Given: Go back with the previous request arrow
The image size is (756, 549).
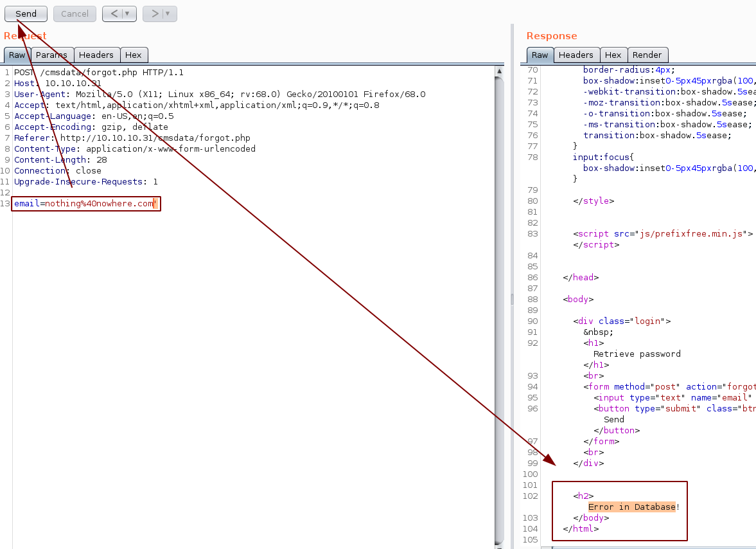Looking at the screenshot, I should coord(114,14).
